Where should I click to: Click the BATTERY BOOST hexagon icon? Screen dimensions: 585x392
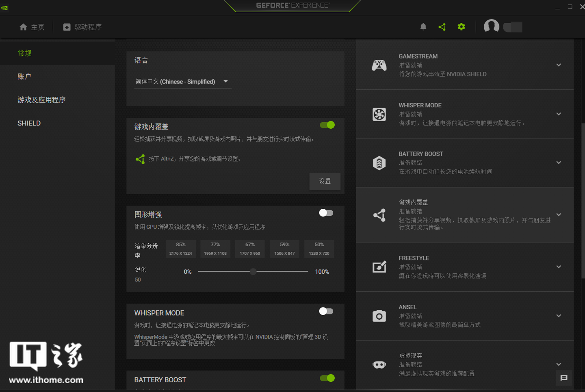coord(379,163)
